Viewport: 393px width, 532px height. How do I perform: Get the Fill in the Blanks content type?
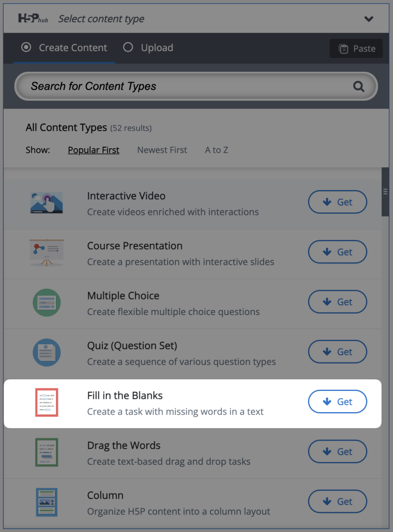[338, 401]
